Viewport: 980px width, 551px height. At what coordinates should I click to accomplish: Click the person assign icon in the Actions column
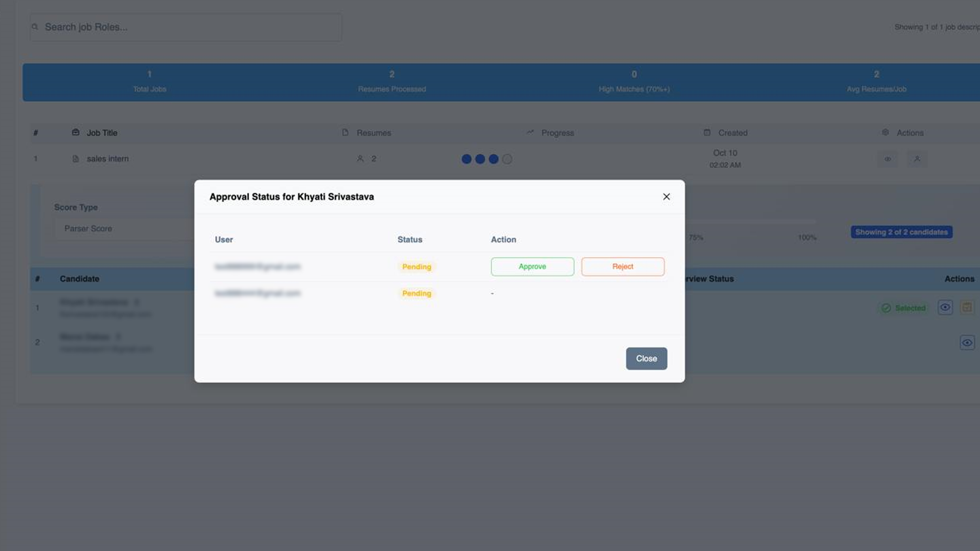(x=917, y=158)
